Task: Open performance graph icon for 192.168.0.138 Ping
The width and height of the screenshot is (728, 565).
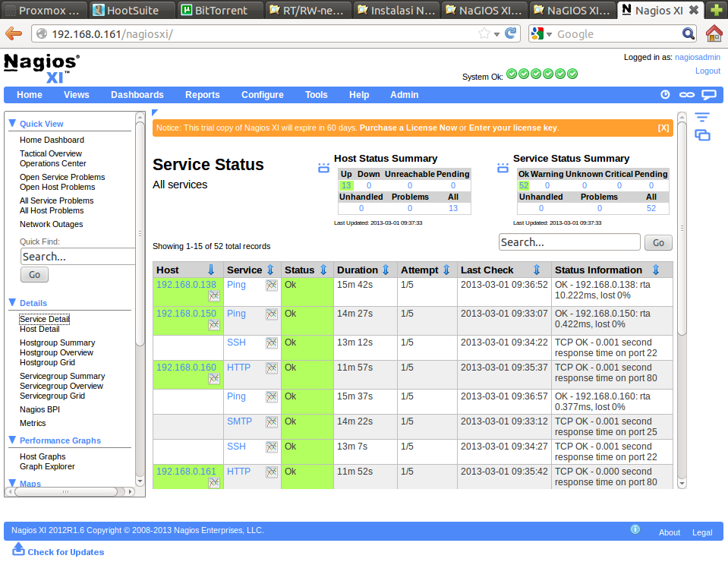Action: [x=271, y=285]
